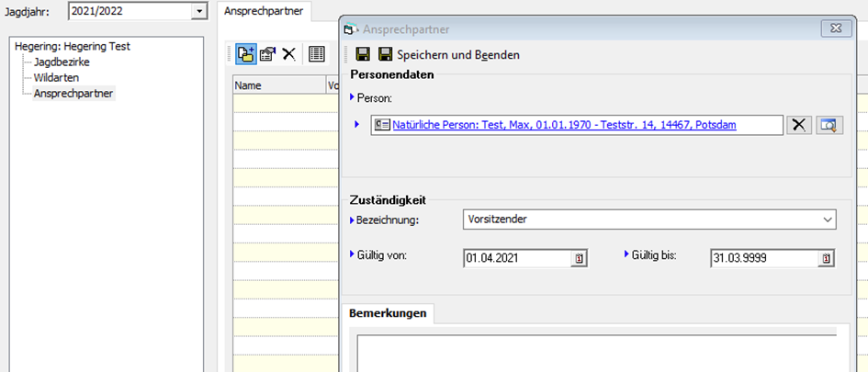Open the Bezeichnung Vorsitzender dropdown
Image resolution: width=868 pixels, height=372 pixels.
pyautogui.click(x=828, y=220)
